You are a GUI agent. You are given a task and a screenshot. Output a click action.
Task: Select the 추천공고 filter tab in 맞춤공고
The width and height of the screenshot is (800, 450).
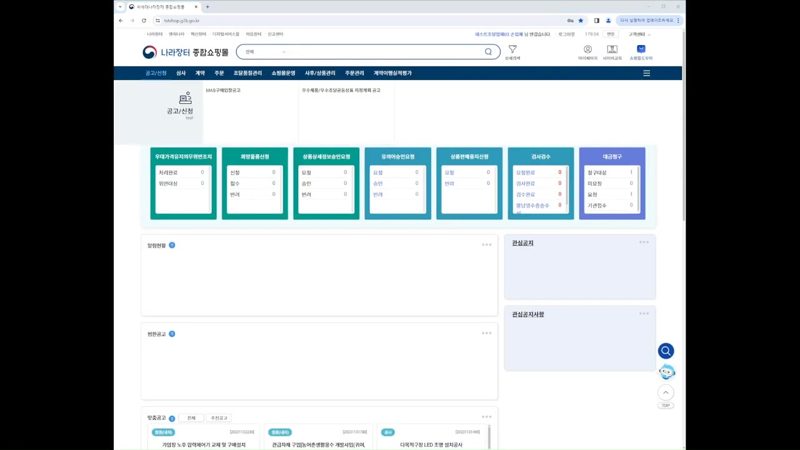(x=219, y=418)
